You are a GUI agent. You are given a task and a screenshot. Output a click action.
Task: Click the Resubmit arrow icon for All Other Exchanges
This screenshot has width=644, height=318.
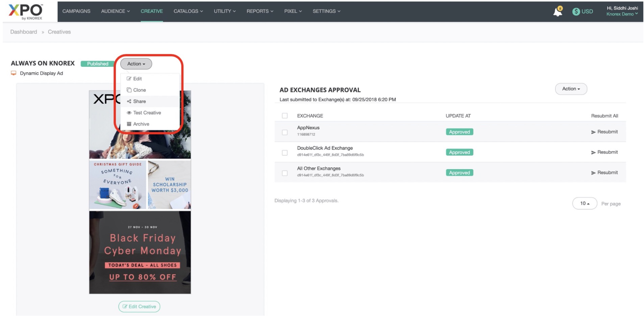(593, 173)
